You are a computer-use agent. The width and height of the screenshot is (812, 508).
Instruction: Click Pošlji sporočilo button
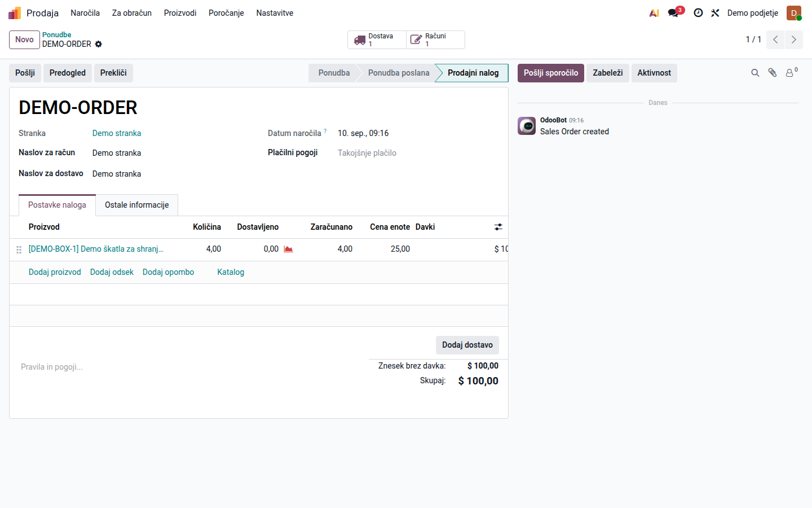coord(551,73)
